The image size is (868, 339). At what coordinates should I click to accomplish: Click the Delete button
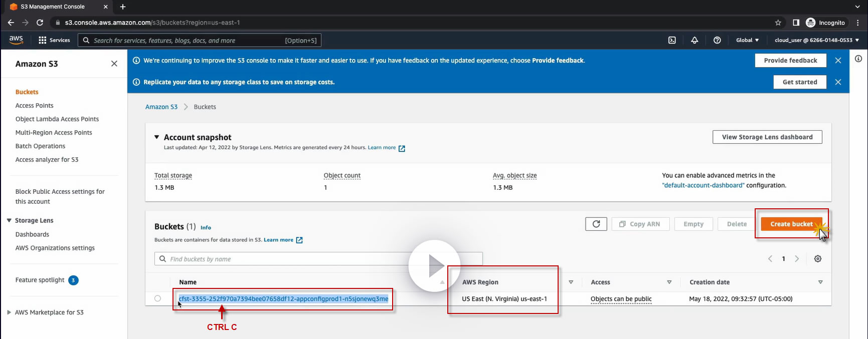[x=737, y=224]
